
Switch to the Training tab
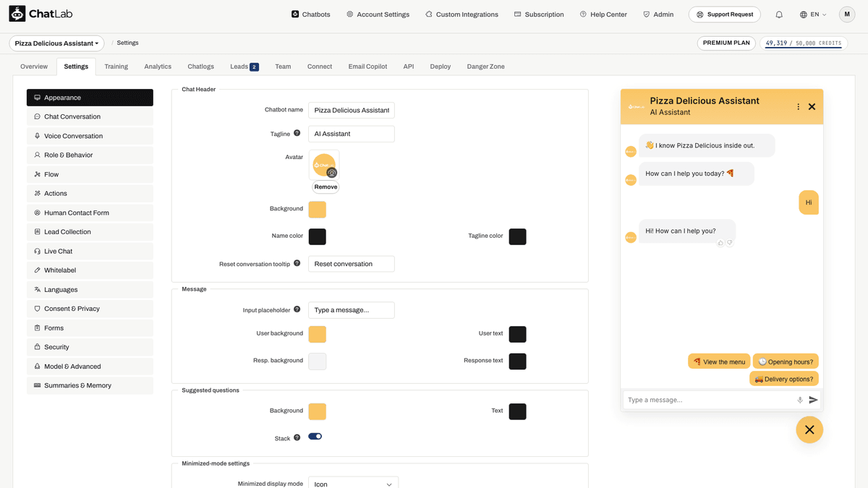pos(116,67)
